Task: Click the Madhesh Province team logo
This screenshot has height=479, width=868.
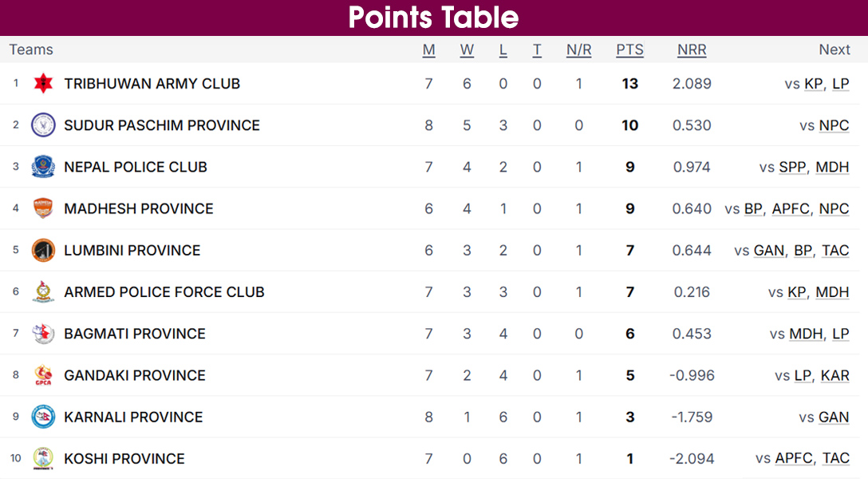Action: tap(43, 208)
